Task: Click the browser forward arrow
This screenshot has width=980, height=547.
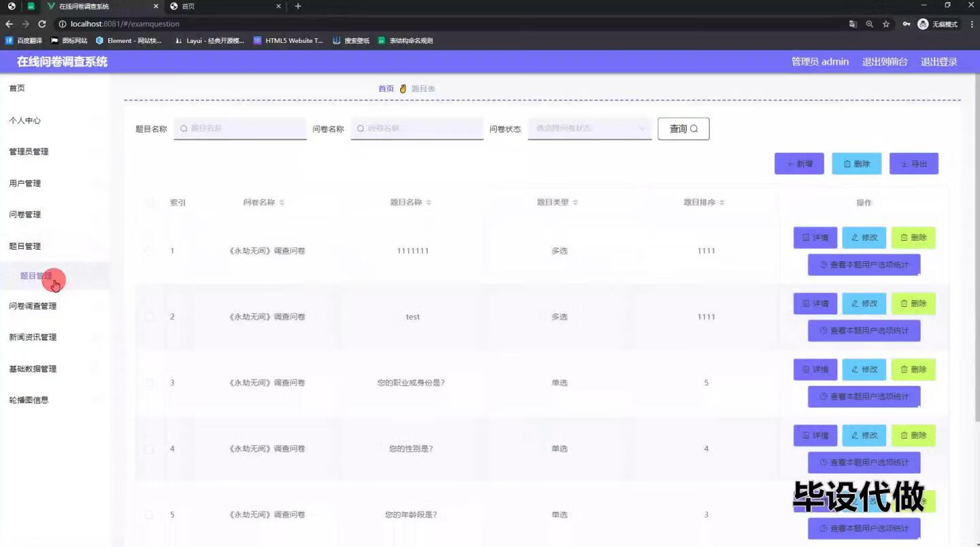Action: (25, 24)
